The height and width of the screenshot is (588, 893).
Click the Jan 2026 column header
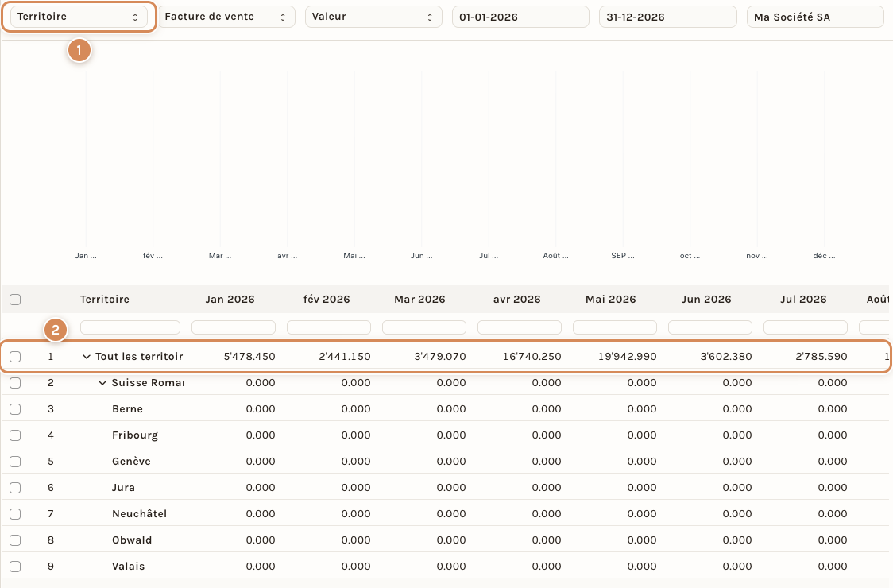[x=230, y=299]
